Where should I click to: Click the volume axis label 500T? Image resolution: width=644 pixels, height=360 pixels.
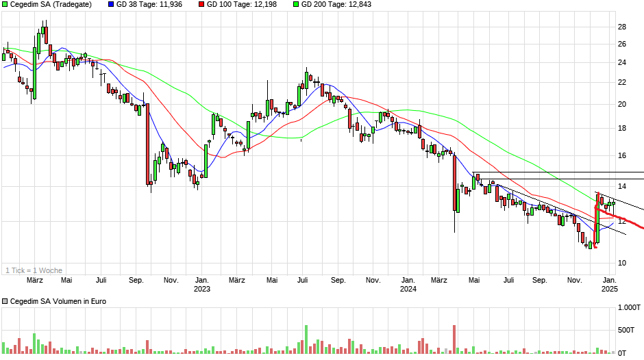coord(627,330)
